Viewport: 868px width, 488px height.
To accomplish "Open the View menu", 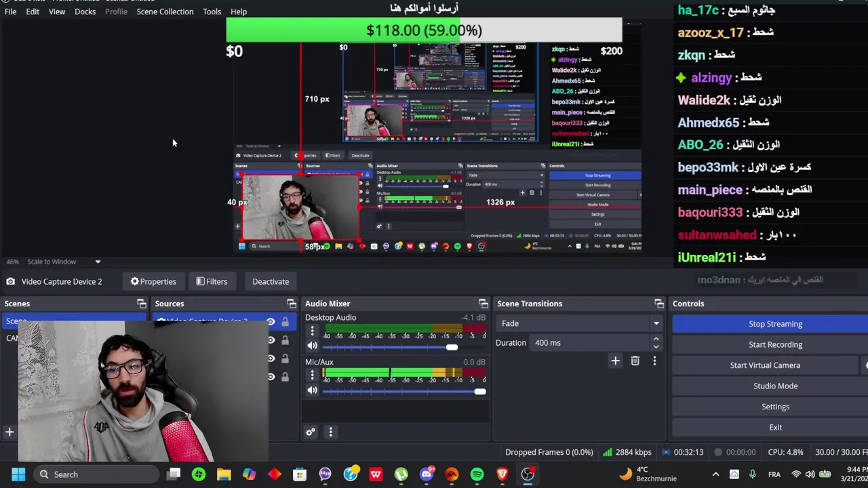I will coord(57,12).
